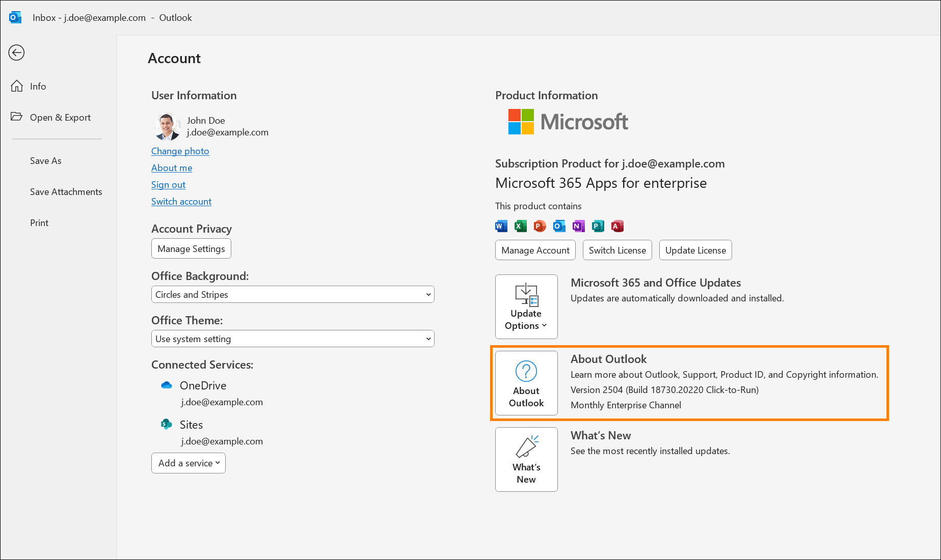Click the Version 2504 build text
The width and height of the screenshot is (941, 560).
coord(664,390)
